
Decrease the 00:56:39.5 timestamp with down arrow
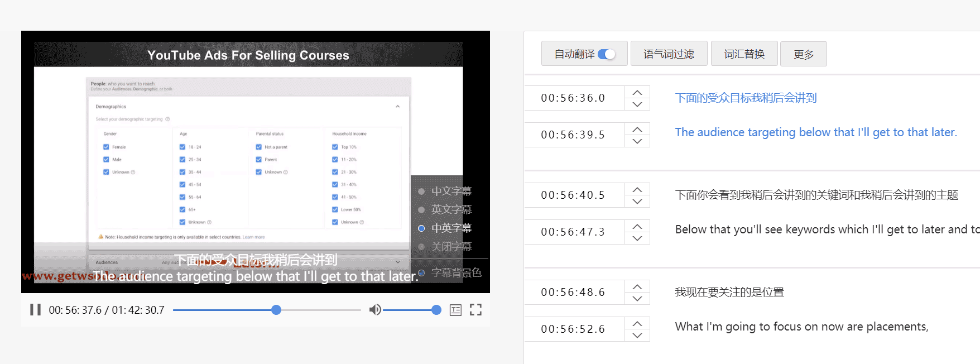[637, 141]
